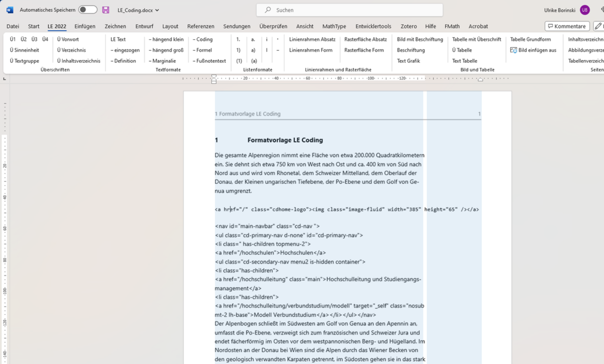Apply the Fußnotentext format
This screenshot has height=364, width=604.
209,61
